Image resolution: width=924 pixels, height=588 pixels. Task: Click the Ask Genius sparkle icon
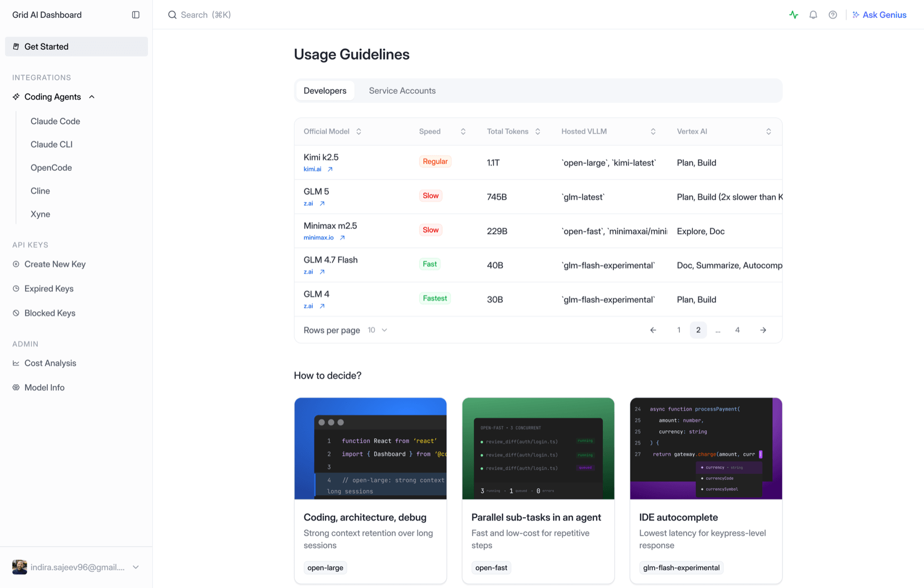[856, 15]
